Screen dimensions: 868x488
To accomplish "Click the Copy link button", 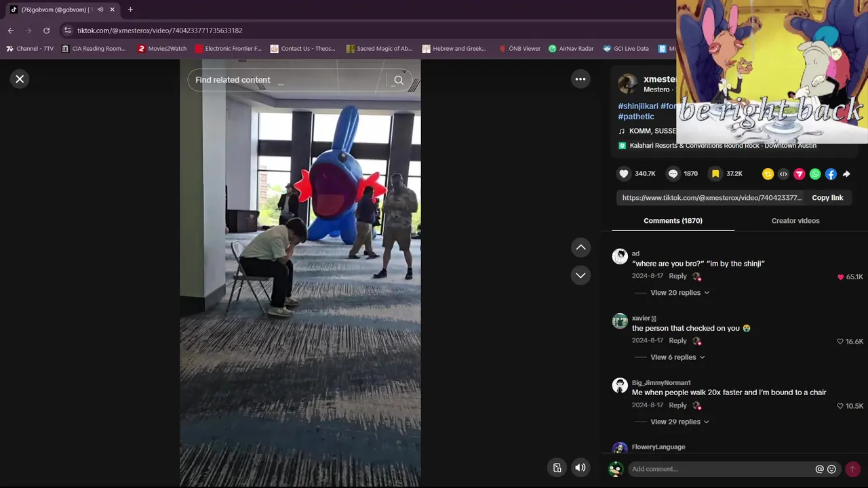I will click(x=827, y=198).
